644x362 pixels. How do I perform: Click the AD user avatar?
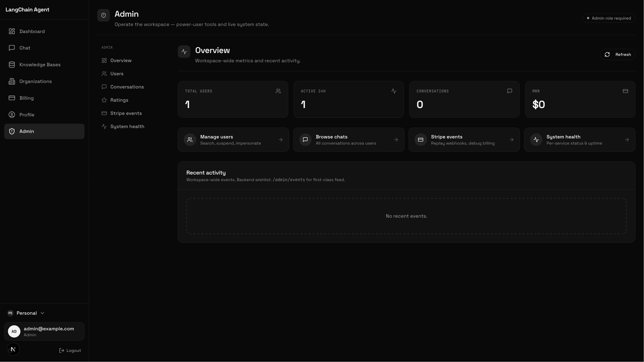tap(14, 331)
